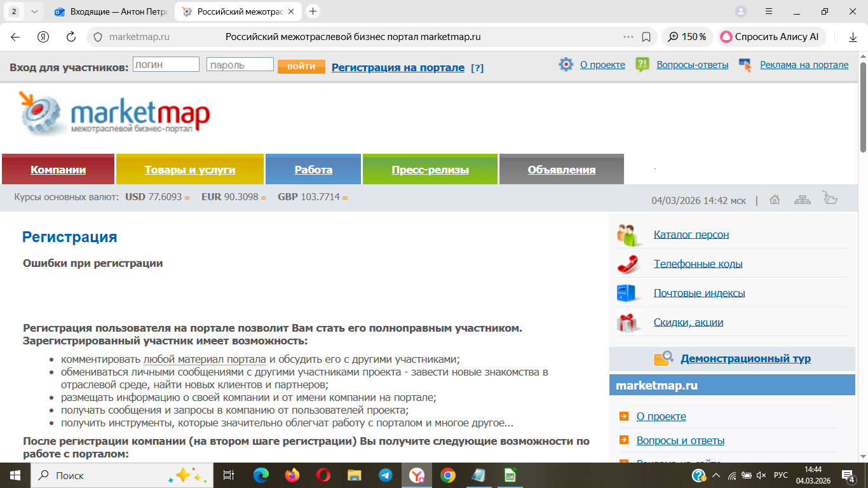Click the orange arrow icon beside sidebar О проекте
Viewport: 868px width, 488px height.
(x=623, y=417)
